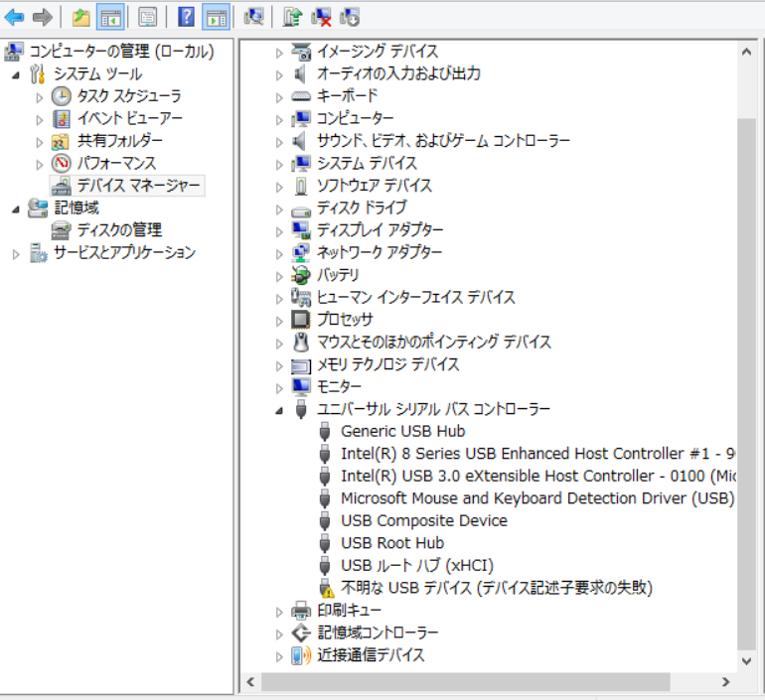
Task: Click the blue Back arrow in toolbar
Action: (x=14, y=18)
